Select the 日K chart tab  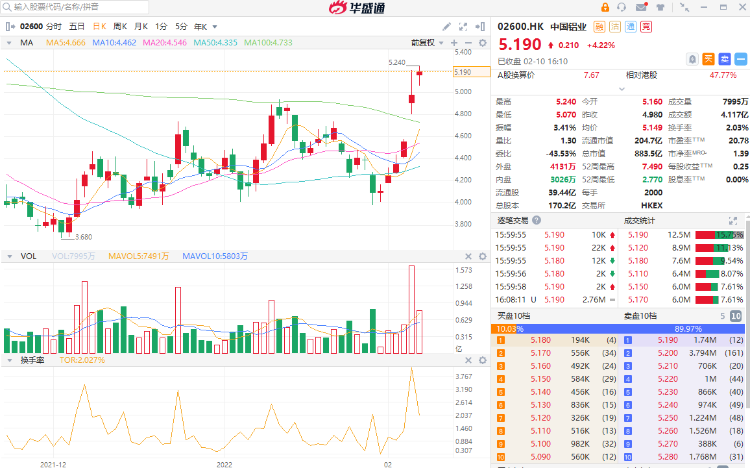(x=99, y=26)
